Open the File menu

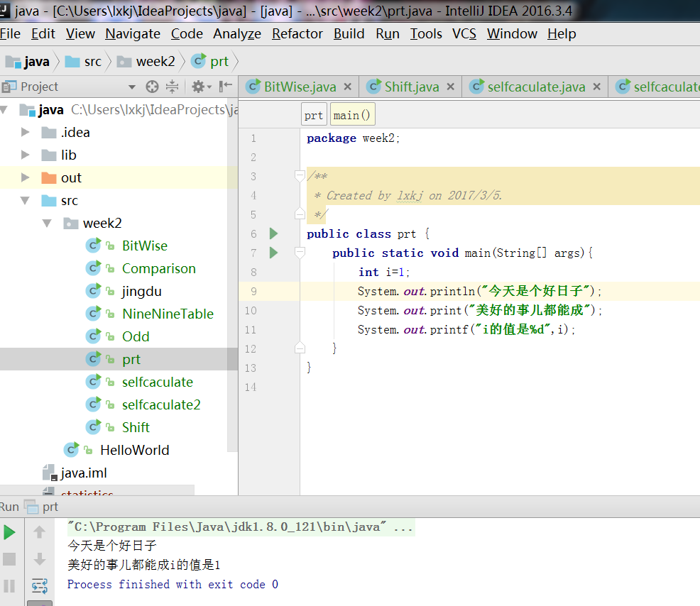click(x=10, y=34)
